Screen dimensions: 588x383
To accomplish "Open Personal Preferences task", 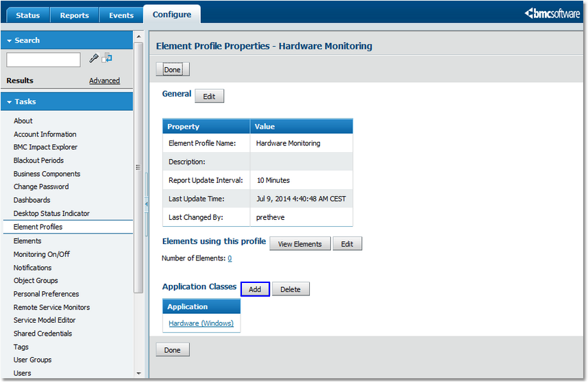I will pos(46,294).
